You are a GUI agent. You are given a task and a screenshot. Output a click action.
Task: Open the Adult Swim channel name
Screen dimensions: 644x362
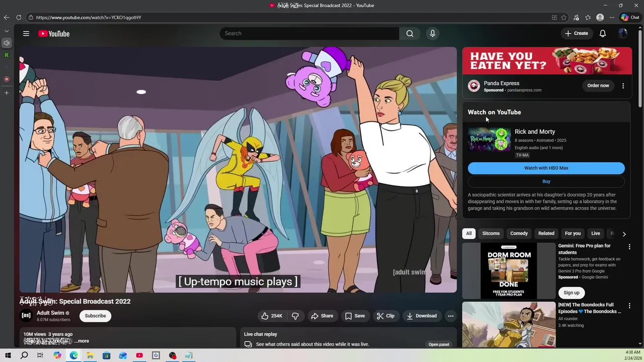point(50,313)
